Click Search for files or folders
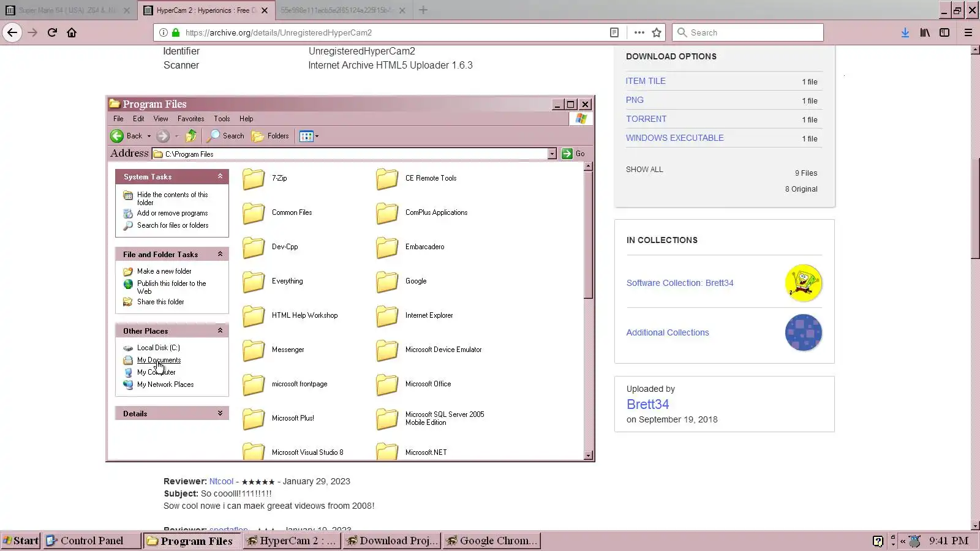This screenshot has height=551, width=980. tap(173, 225)
